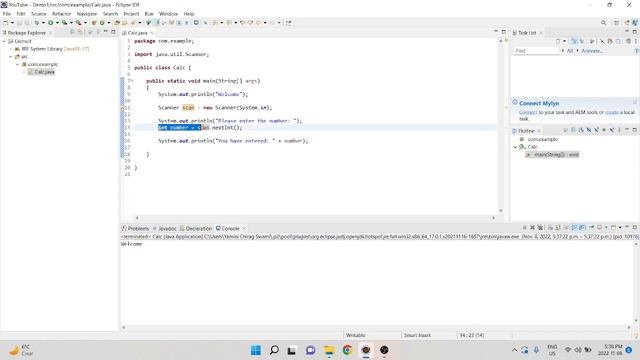Toggle Link with Editor in Package Explorer
This screenshot has width=640, height=360.
pyautogui.click(x=80, y=32)
